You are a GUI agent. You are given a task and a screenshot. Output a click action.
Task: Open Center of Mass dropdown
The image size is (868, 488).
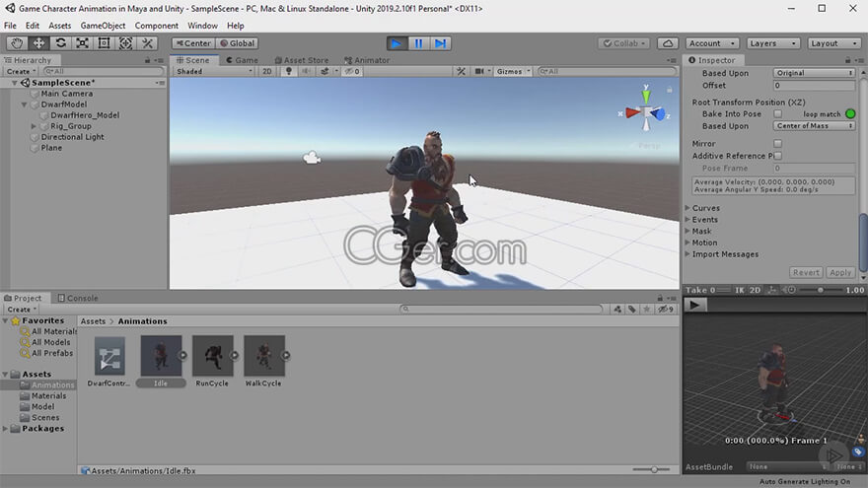[x=814, y=126]
